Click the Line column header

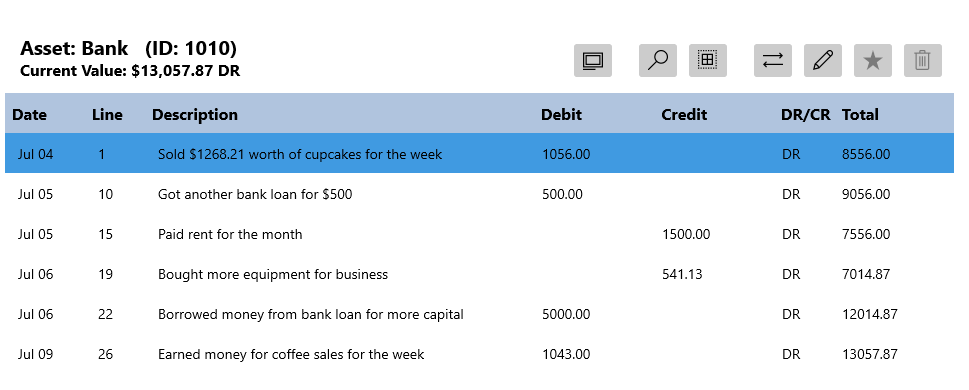(x=108, y=115)
